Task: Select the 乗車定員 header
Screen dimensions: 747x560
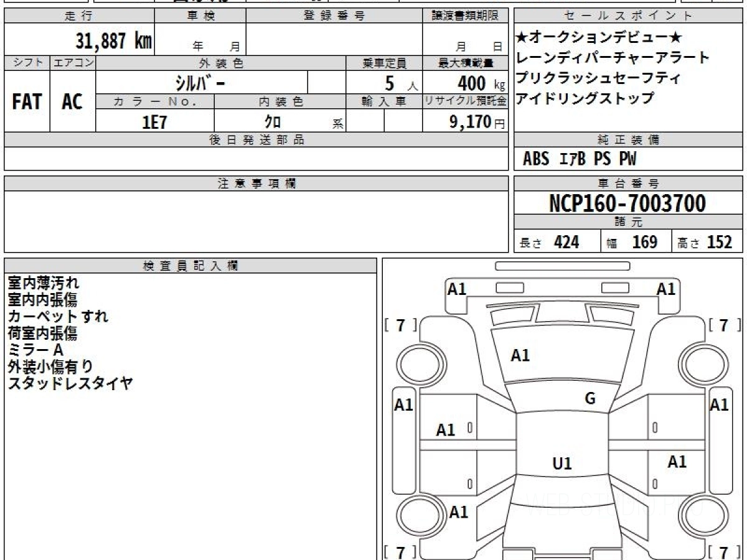Action: tap(384, 63)
